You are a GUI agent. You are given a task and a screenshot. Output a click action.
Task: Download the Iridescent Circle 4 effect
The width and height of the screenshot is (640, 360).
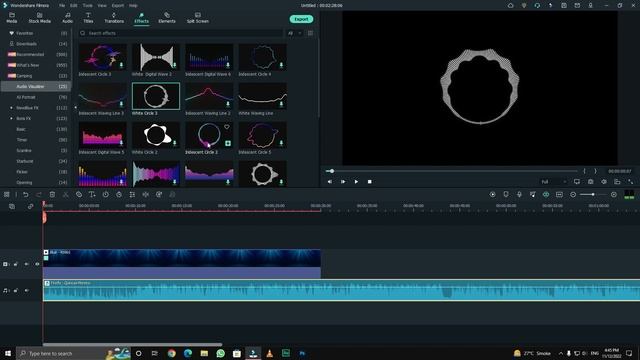(281, 65)
